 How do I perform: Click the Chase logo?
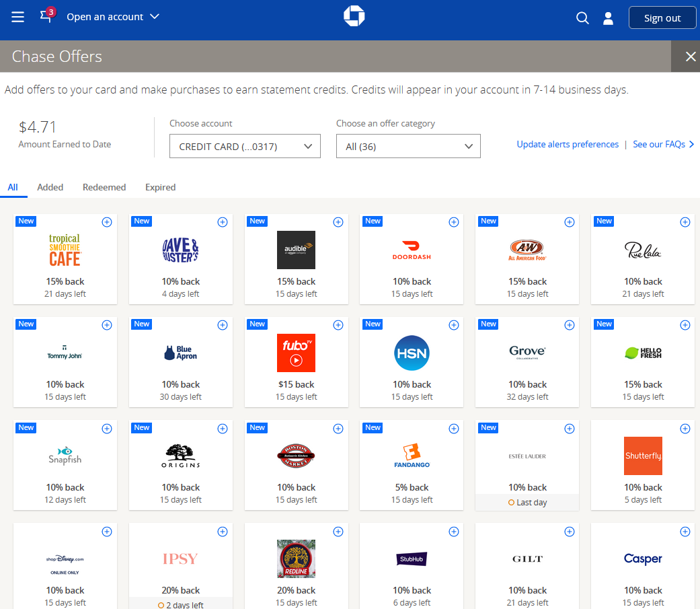pyautogui.click(x=354, y=15)
